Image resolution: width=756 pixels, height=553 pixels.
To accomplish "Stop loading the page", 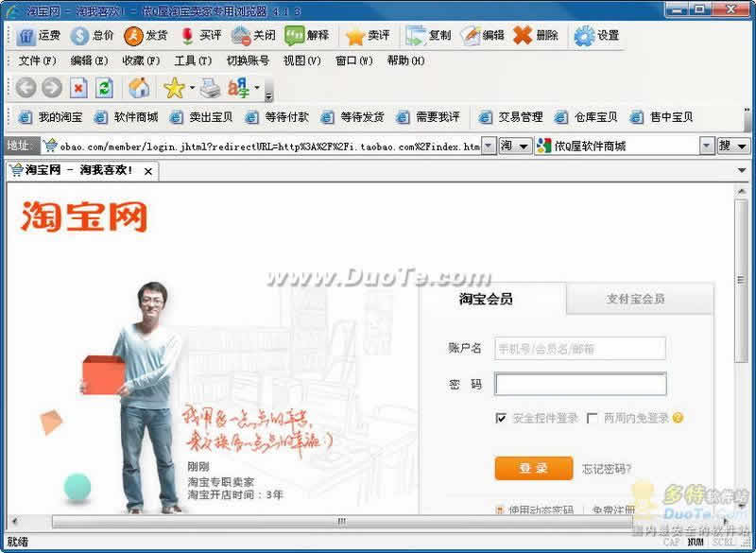I will (x=78, y=88).
